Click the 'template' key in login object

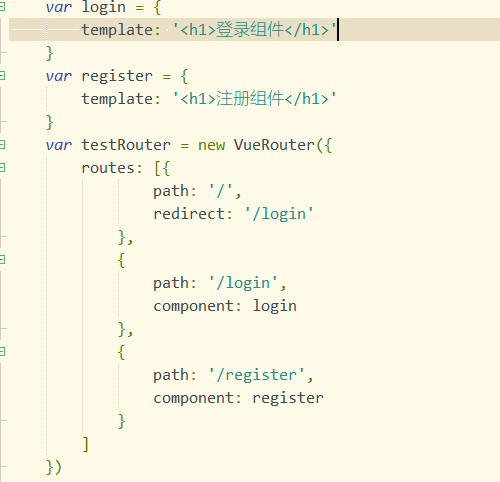click(117, 30)
